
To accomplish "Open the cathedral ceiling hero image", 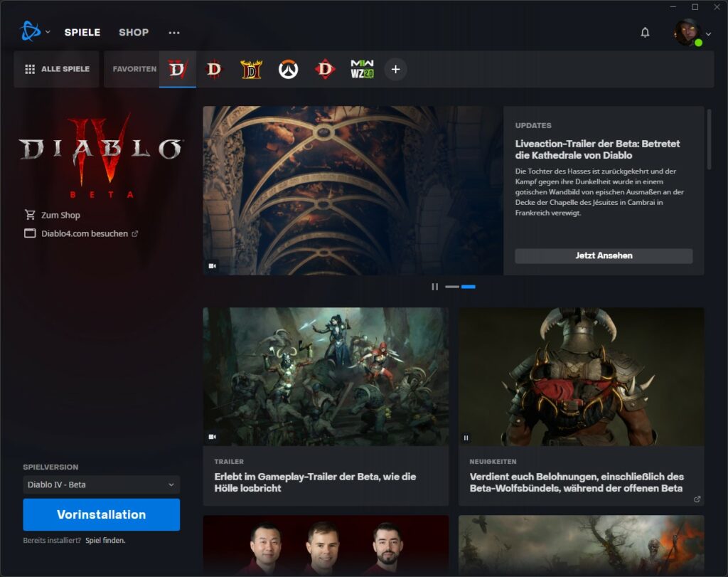I will pos(353,191).
